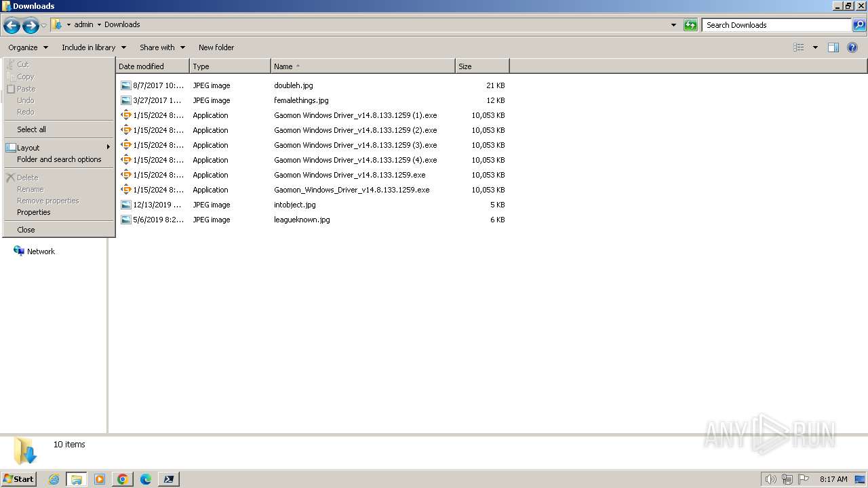The width and height of the screenshot is (868, 488).
Task: Select the intobject.jpg file icon
Action: 126,205
